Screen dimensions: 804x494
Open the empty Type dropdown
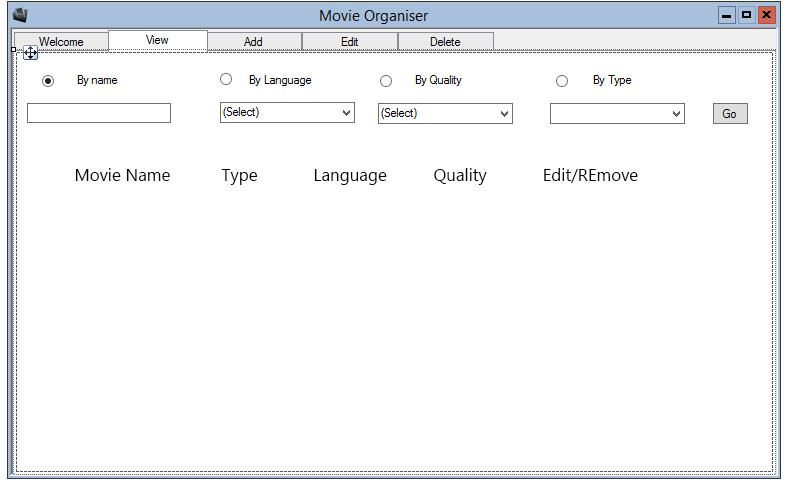(x=617, y=113)
